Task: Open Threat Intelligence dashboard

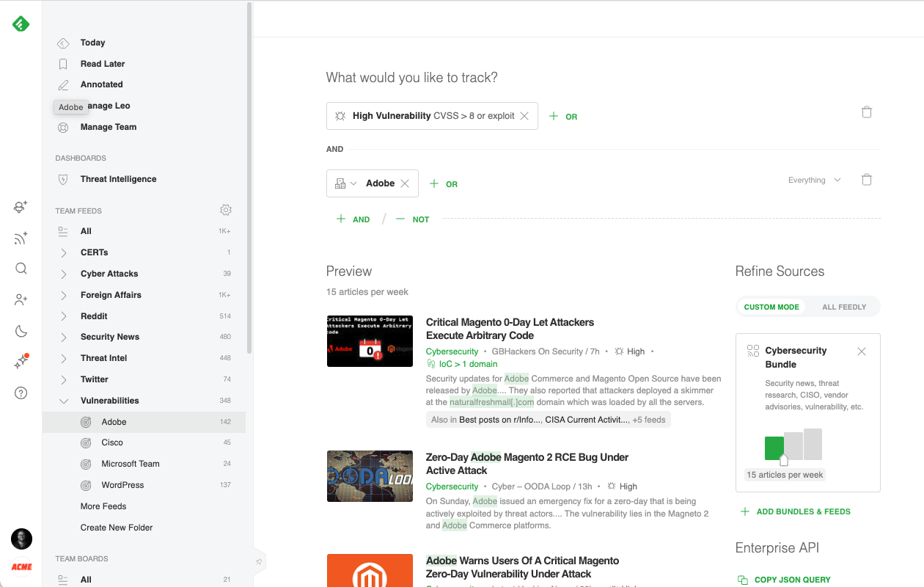Action: [118, 179]
